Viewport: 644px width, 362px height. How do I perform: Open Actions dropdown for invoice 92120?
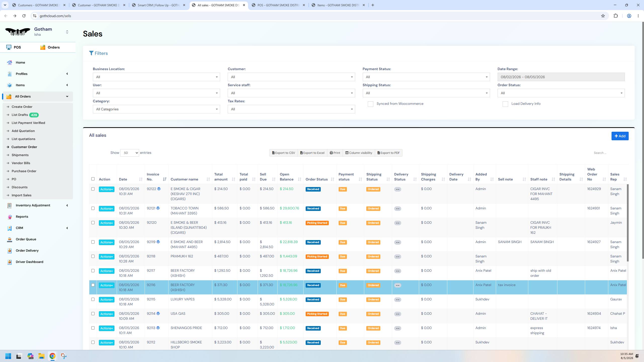[106, 223]
